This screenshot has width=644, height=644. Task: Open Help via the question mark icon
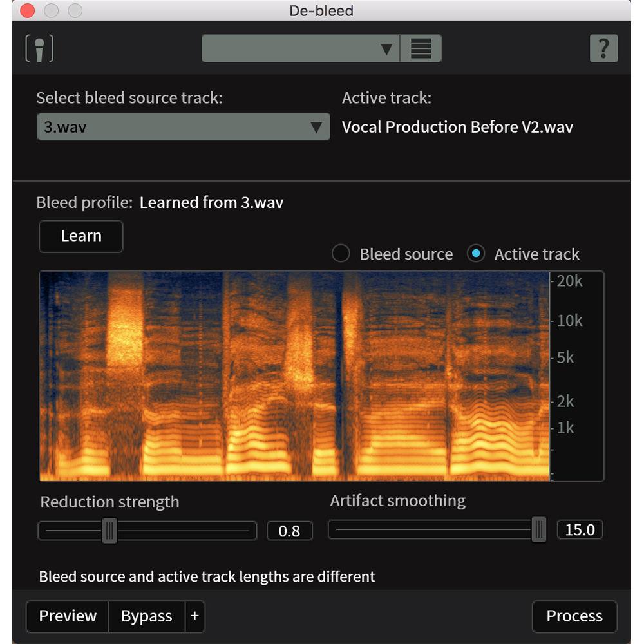(604, 48)
